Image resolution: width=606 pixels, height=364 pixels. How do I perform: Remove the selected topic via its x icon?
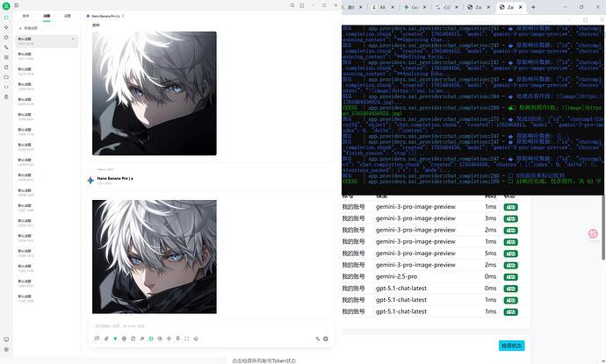(73, 39)
